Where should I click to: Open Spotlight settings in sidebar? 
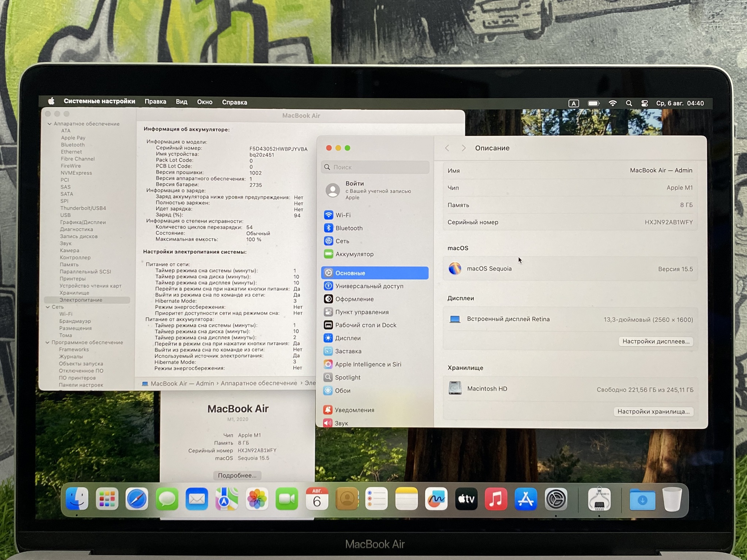pos(347,377)
